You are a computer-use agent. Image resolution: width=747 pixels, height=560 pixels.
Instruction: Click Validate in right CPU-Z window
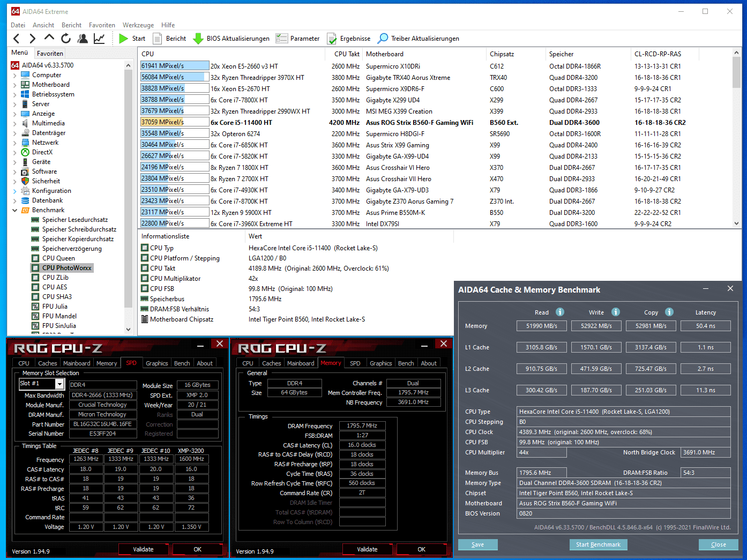(367, 549)
